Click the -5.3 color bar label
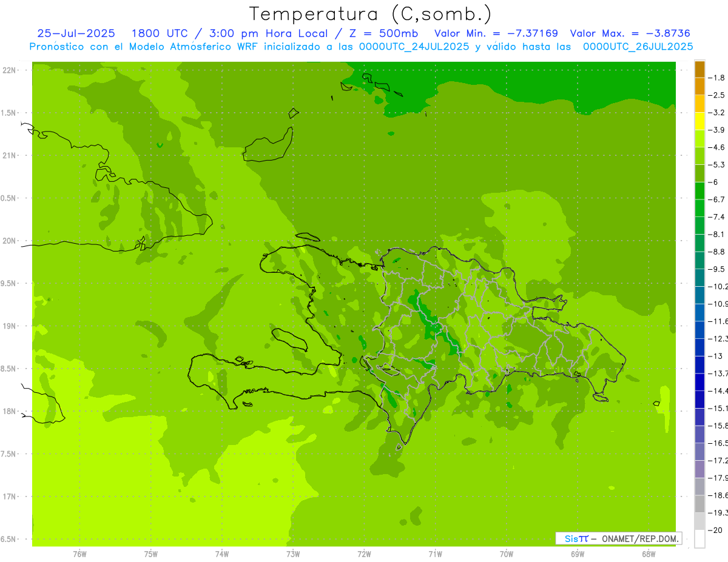Viewport: 728px width, 562px height. [717, 164]
